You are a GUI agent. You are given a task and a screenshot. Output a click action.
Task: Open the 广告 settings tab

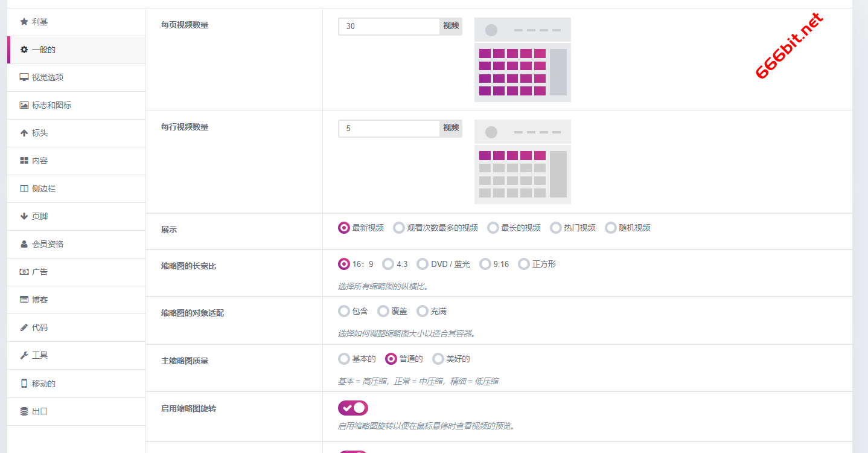coord(40,272)
